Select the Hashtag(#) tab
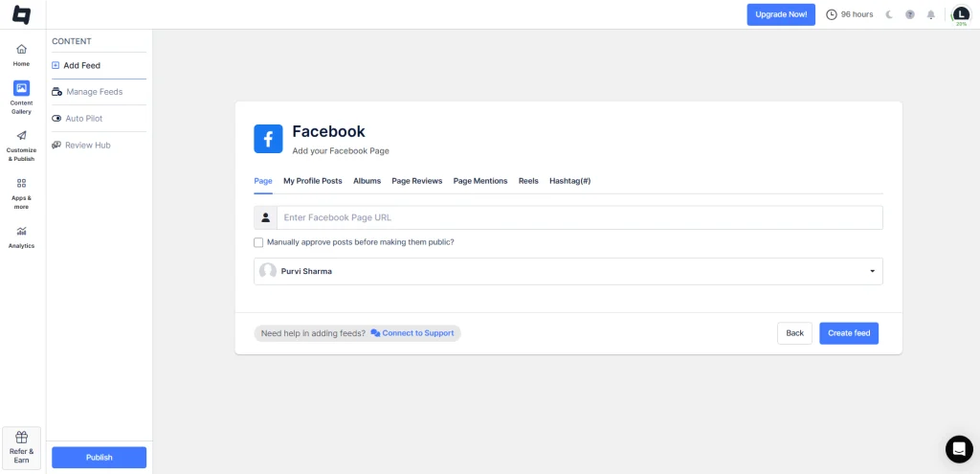The height and width of the screenshot is (474, 980). point(569,181)
